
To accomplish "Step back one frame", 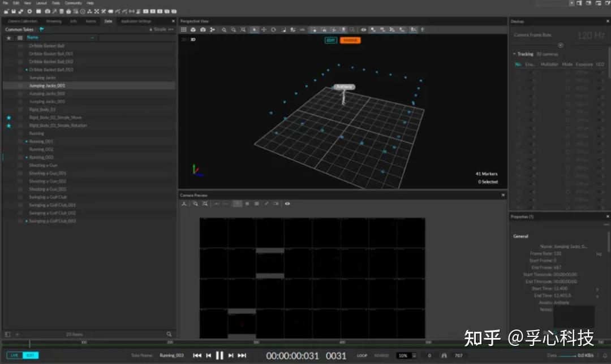I will pos(208,356).
